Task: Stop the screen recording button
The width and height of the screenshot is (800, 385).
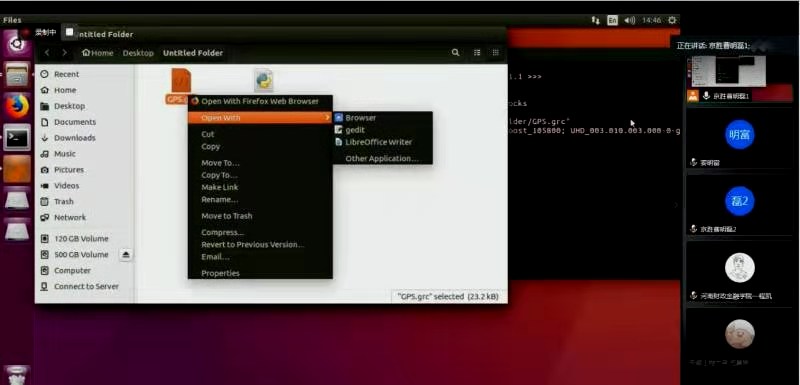Action: click(x=70, y=32)
